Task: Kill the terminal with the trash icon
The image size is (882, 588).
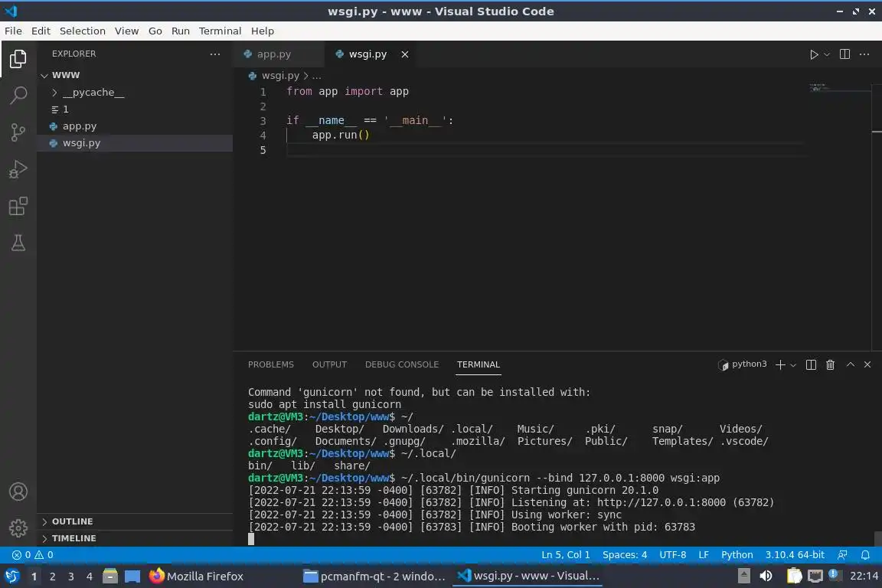Action: pos(830,364)
